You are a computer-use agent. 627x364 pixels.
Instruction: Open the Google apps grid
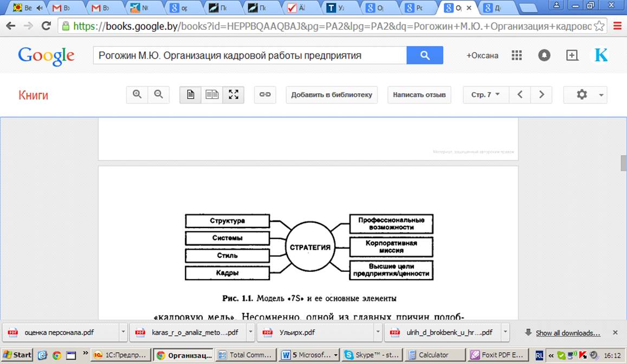[x=516, y=55]
